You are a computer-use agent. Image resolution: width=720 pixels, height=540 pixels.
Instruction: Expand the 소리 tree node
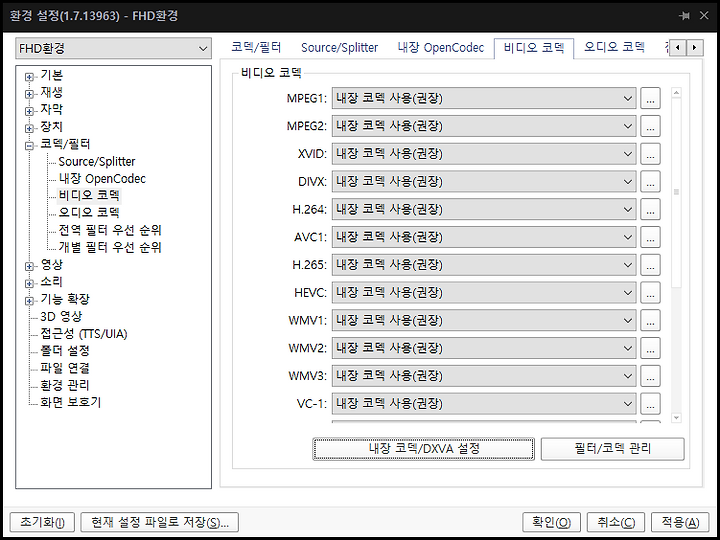[x=29, y=283]
